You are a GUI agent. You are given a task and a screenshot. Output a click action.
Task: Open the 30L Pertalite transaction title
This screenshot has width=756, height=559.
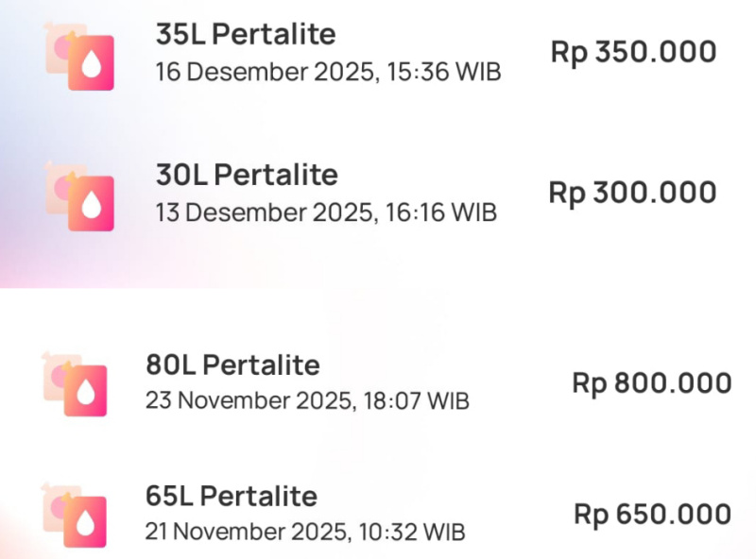247,175
